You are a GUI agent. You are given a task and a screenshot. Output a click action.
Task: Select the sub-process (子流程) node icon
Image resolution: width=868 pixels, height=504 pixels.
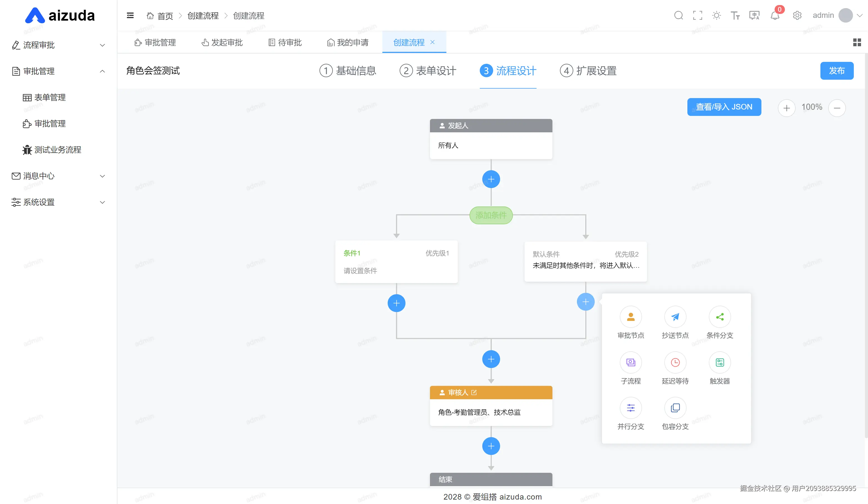[x=630, y=362]
